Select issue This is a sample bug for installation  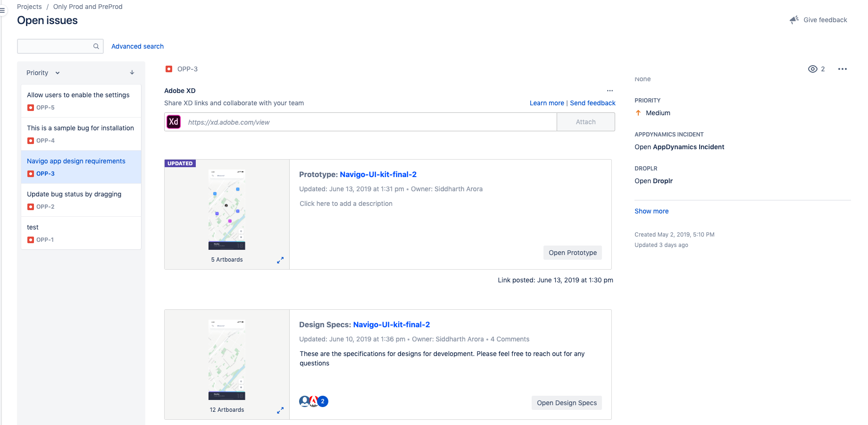(x=81, y=134)
